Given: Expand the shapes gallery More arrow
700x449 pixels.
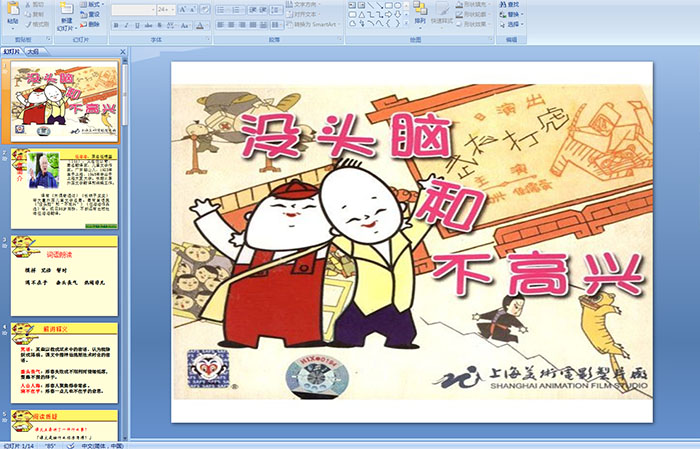Looking at the screenshot, I should (x=406, y=24).
